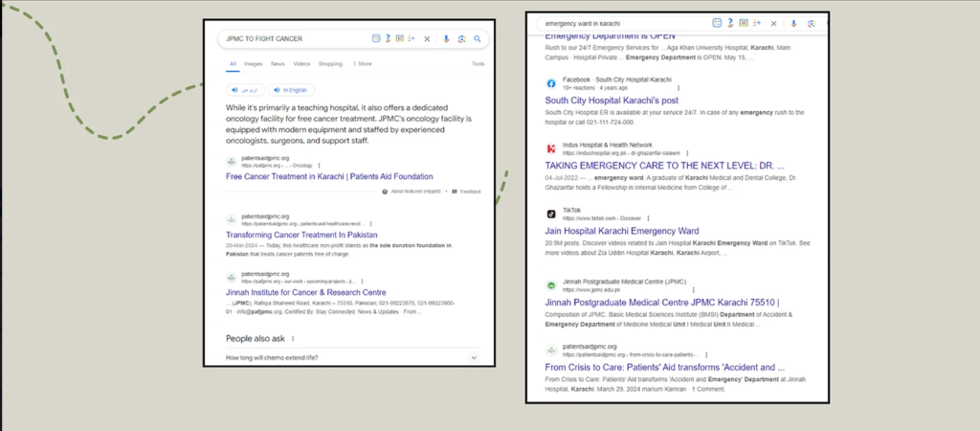980x431 pixels.
Task: Click the green JPMC favicon beside Jinnah Postgraduate Medical Centre
Action: click(x=551, y=285)
